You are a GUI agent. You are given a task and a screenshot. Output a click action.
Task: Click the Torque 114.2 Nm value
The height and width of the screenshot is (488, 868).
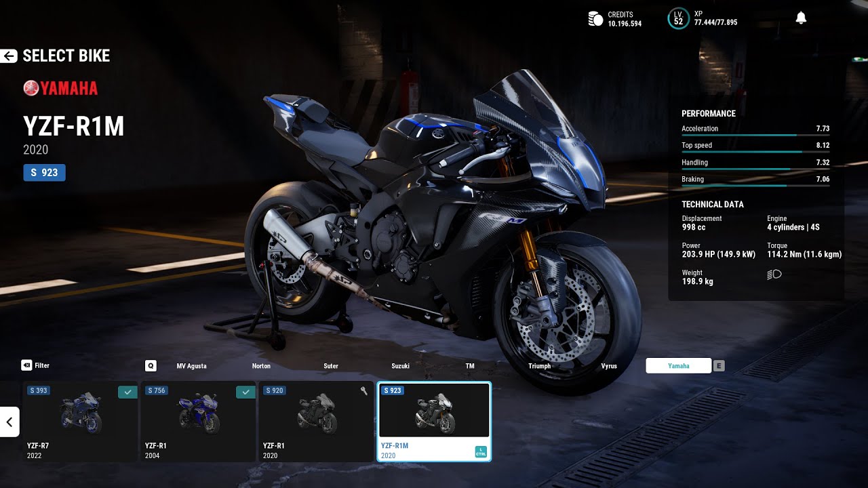(804, 255)
